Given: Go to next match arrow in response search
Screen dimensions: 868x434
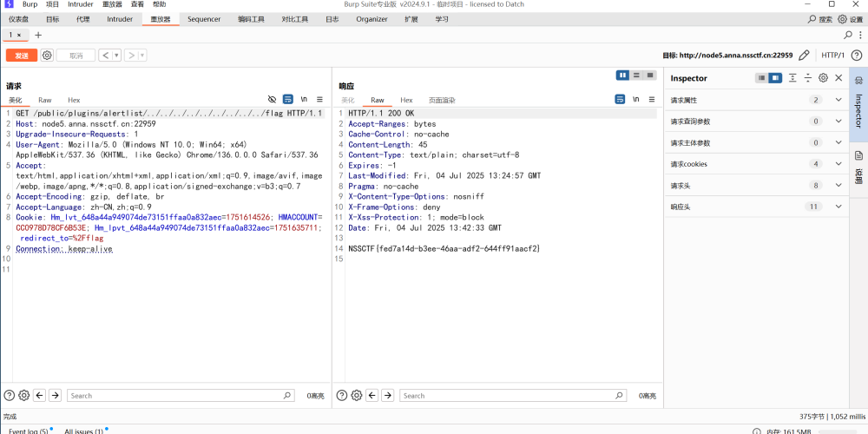Looking at the screenshot, I should 388,395.
